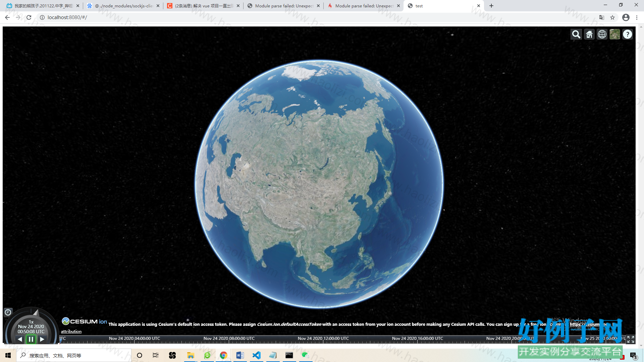644x362 pixels.
Task: Go forward in browser history
Action: [18, 17]
